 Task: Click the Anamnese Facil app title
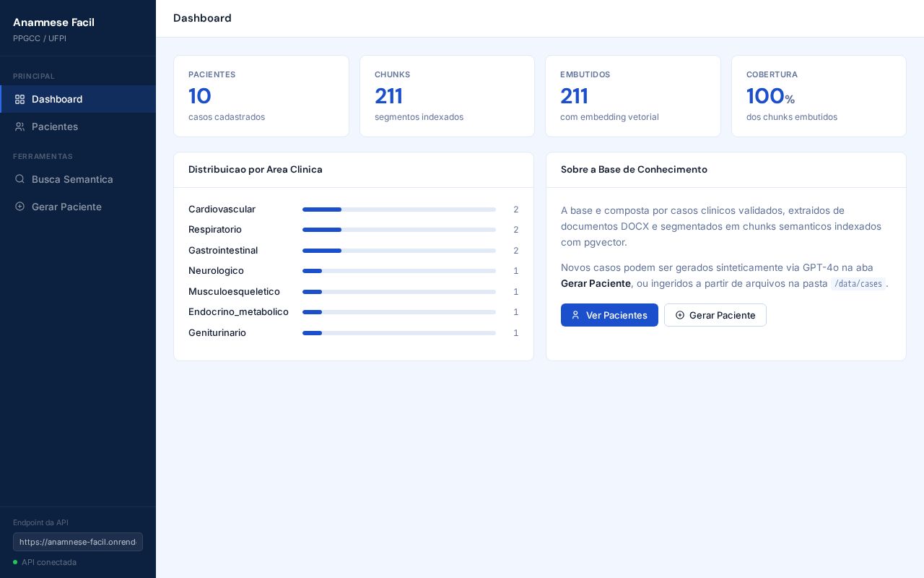coord(53,22)
